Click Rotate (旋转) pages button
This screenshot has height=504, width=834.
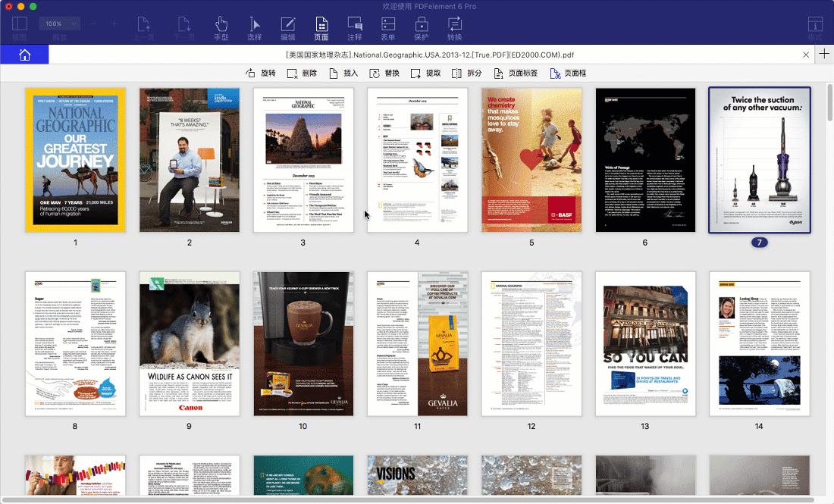point(261,74)
